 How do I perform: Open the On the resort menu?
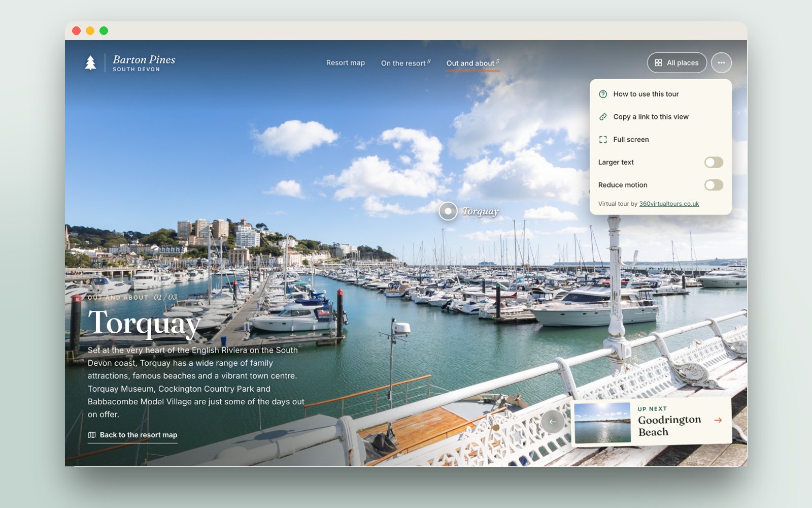coord(405,63)
